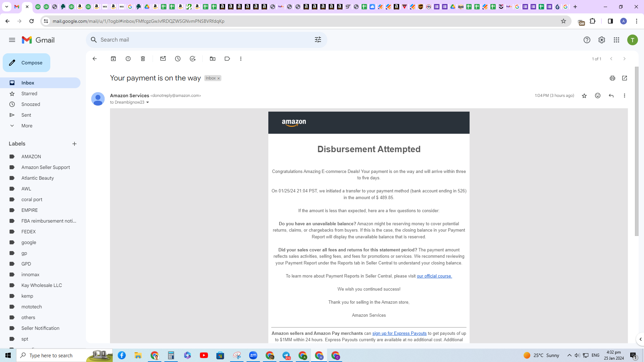Click Windows taskbar search box
Viewport: 644px width, 362px height.
64,355
